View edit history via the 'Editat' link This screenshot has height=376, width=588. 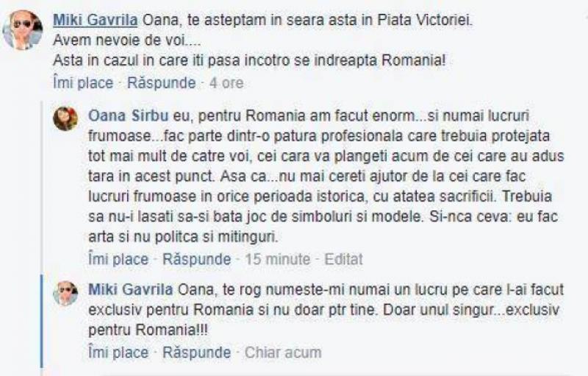click(343, 259)
